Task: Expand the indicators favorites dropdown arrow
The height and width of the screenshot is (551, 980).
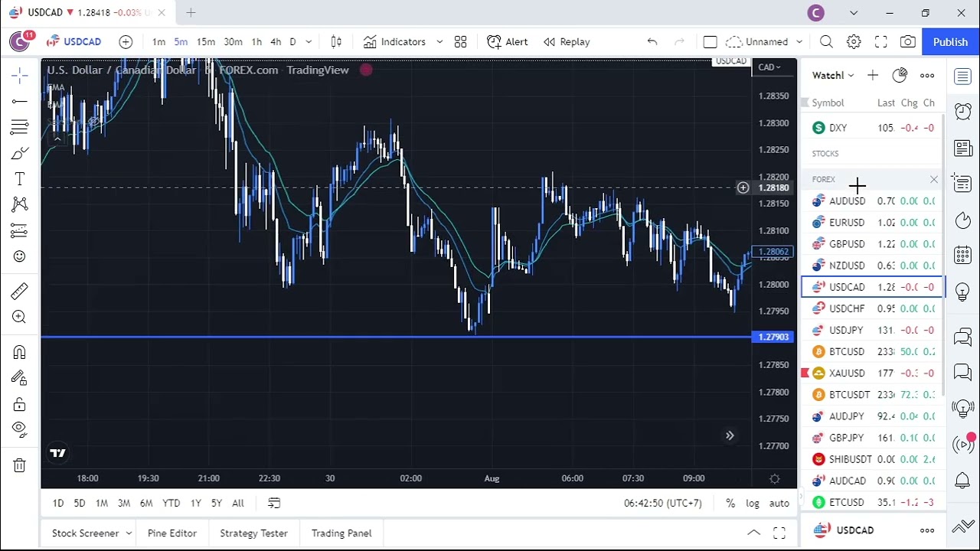Action: 439,42
